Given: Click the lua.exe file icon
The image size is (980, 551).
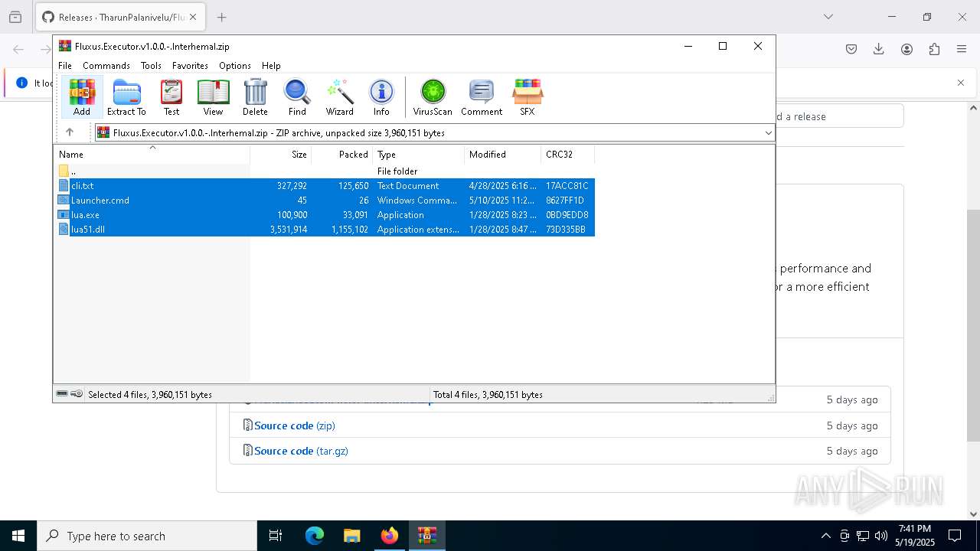Looking at the screenshot, I should coord(64,215).
